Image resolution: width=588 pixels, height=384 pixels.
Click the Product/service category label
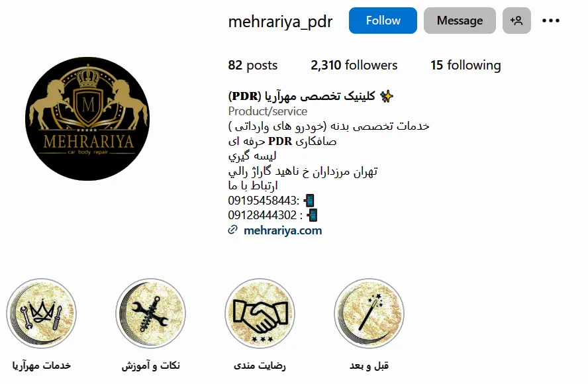(268, 111)
